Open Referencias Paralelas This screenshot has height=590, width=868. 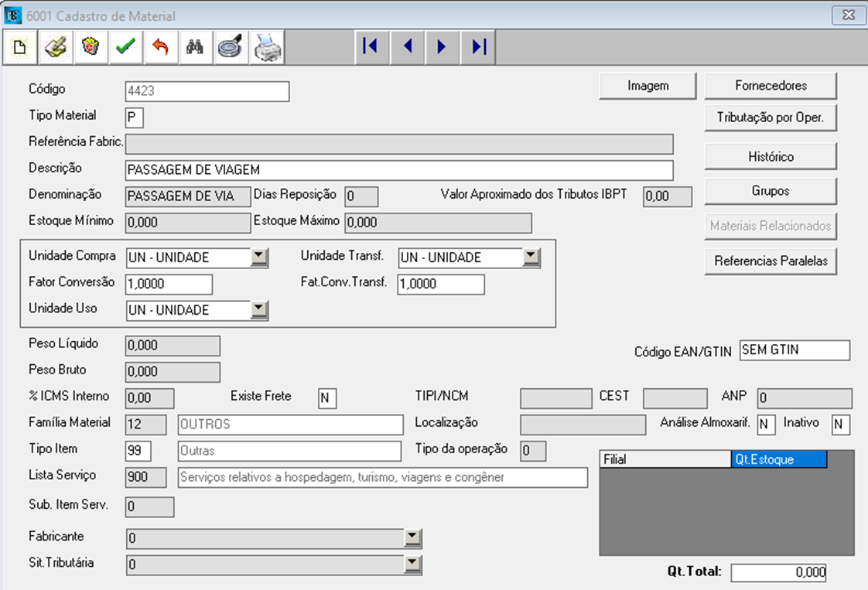(x=771, y=261)
